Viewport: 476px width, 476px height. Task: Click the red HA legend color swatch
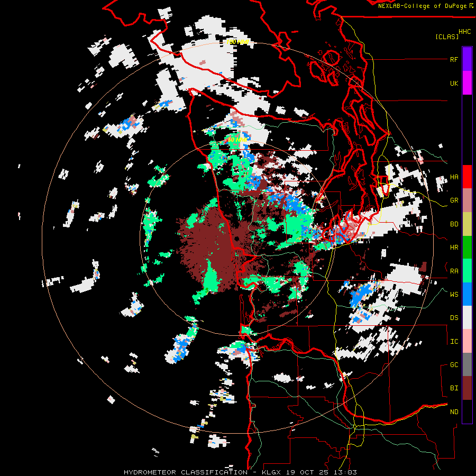coord(467,177)
